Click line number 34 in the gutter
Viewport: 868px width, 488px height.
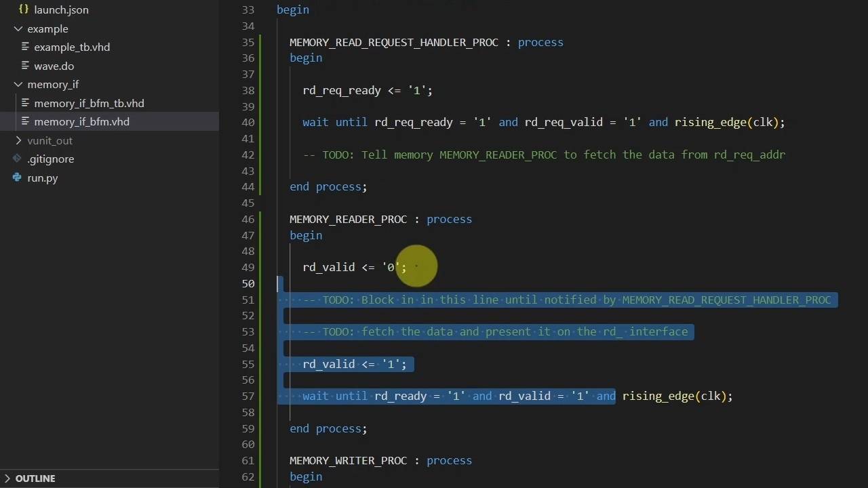click(x=248, y=26)
